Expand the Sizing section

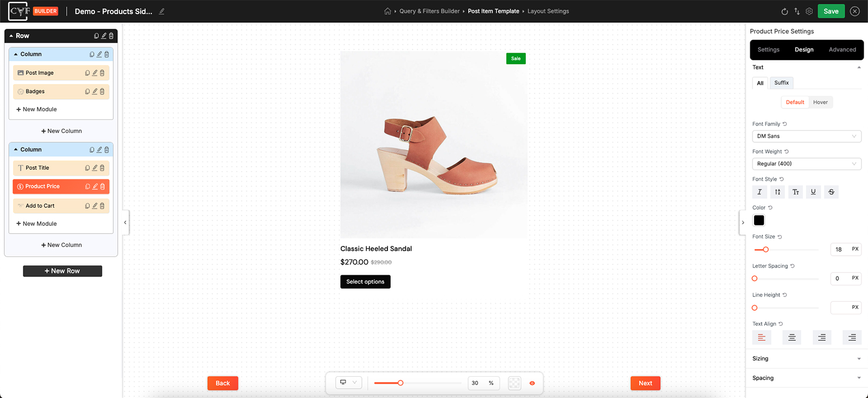coord(807,359)
